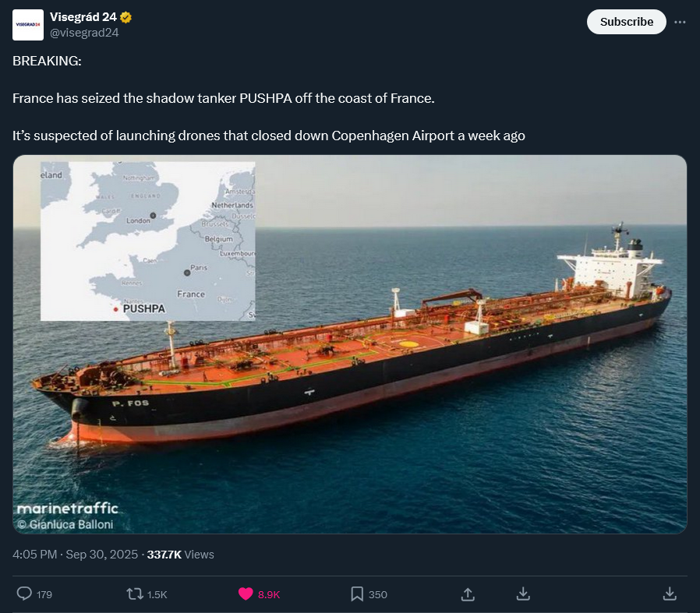Click the 8.9K likes count

(x=268, y=594)
